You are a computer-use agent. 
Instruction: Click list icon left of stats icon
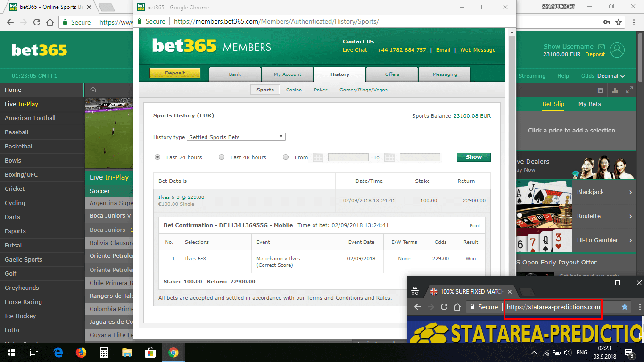click(600, 90)
